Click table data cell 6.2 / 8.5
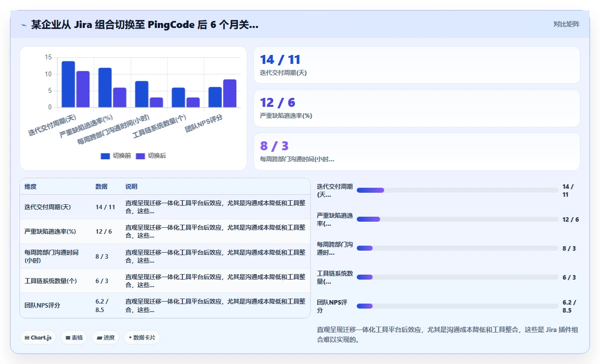The width and height of the screenshot is (600, 364). [105, 306]
